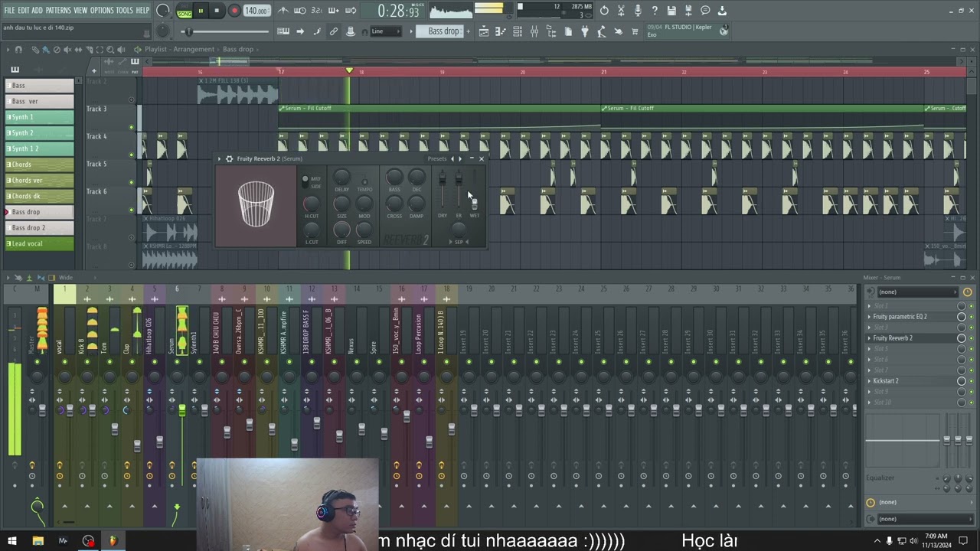Open Fruity Reeverb 2 plugin options gear
980x551 pixels.
tap(229, 158)
